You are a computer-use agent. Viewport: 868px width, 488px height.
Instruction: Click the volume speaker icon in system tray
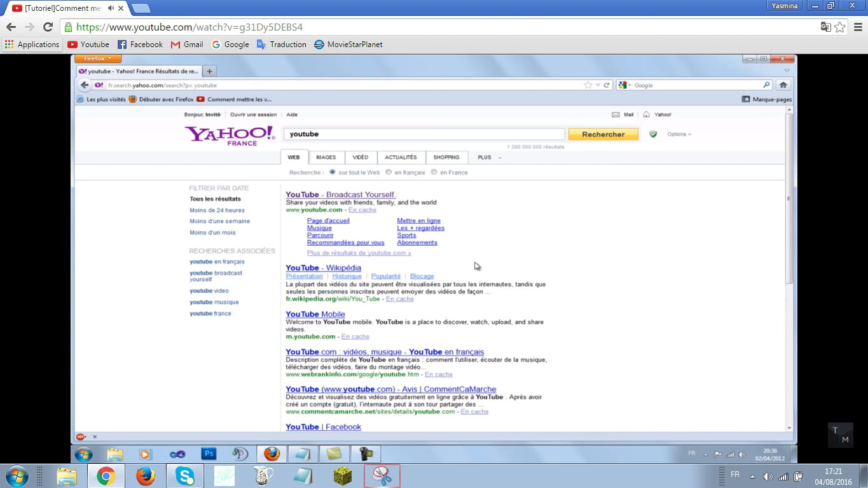[x=768, y=476]
